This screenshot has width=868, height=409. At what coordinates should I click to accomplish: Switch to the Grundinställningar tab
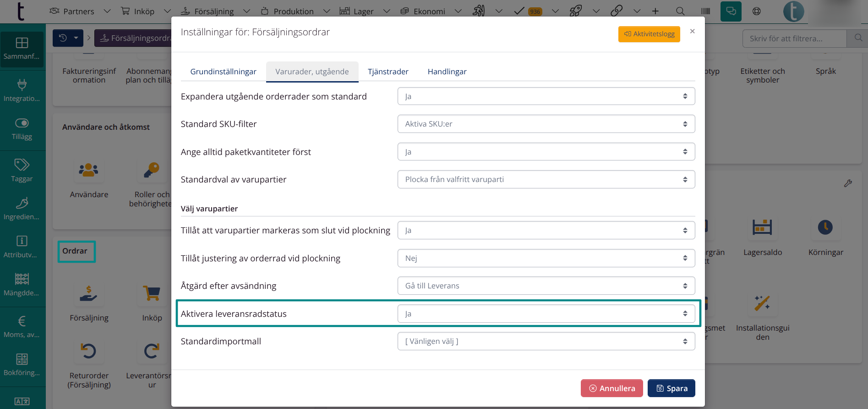[x=223, y=72]
